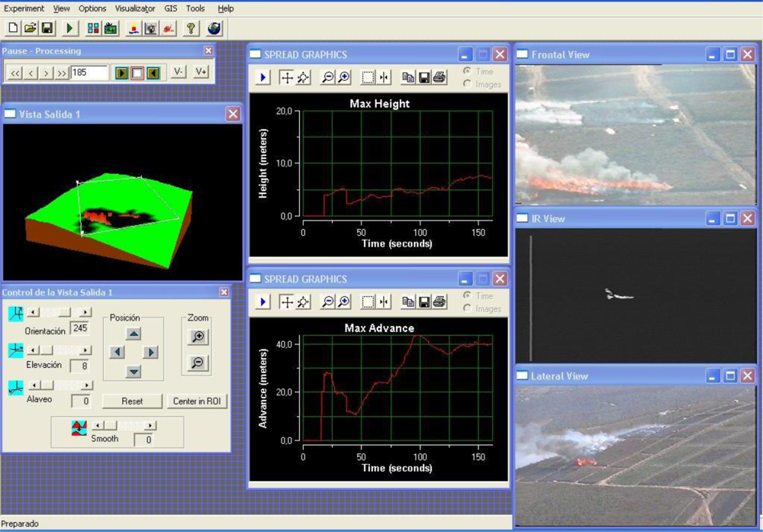763x532 pixels.
Task: Click the green Run experiment arrow in main toolbar
Action: [69, 28]
